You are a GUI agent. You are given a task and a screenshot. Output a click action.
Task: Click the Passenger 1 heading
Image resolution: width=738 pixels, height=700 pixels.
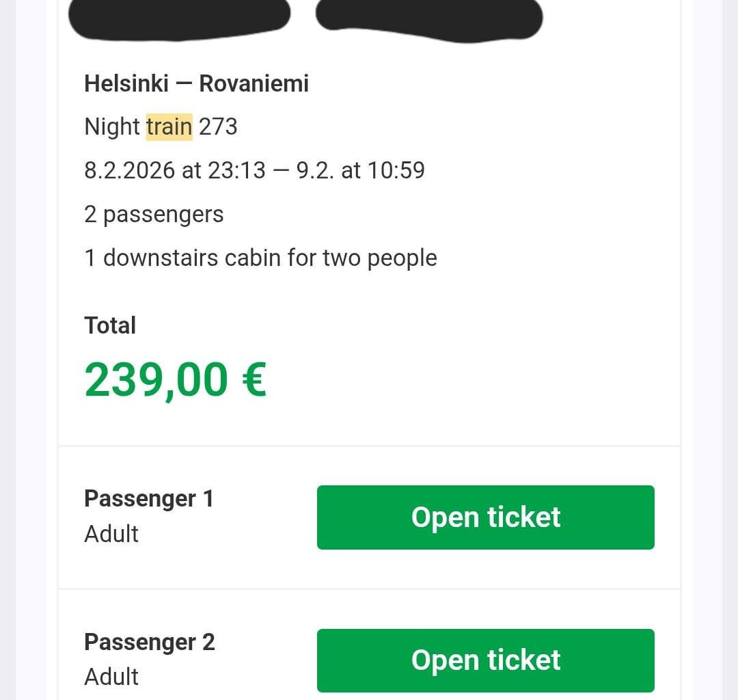148,499
